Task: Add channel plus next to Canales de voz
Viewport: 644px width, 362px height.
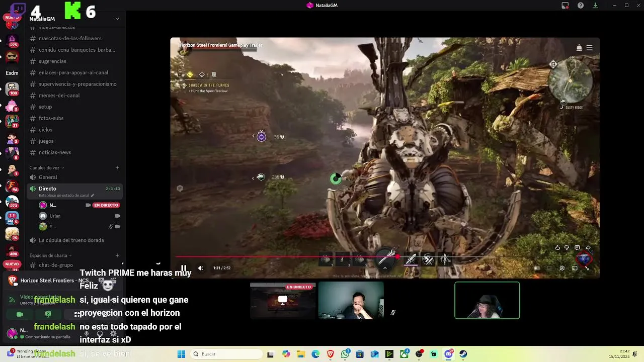Action: point(117,167)
